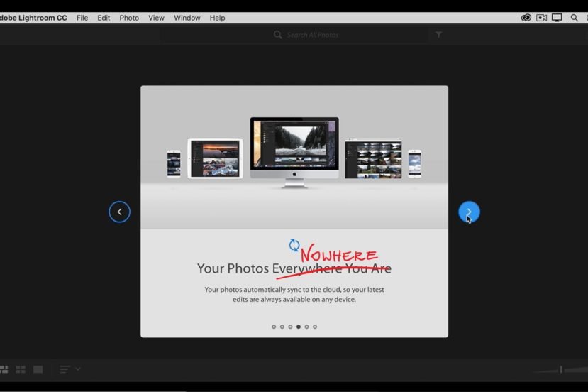Open Spotlight search in menu bar

click(x=574, y=18)
